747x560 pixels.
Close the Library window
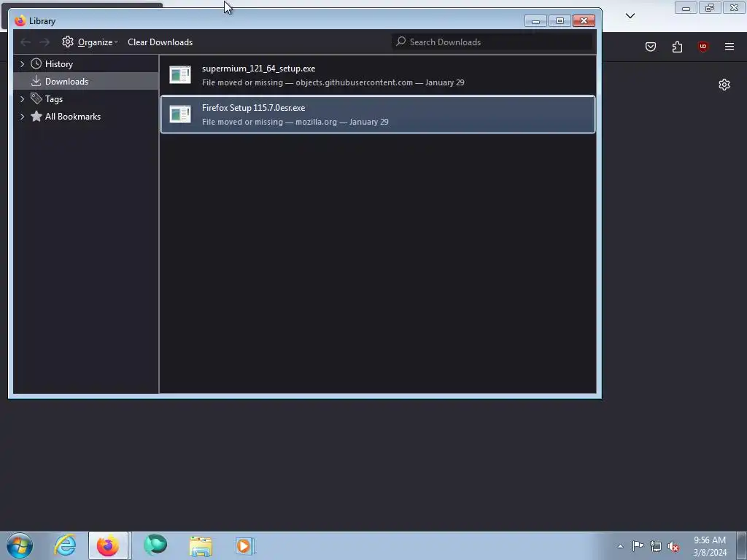coord(584,21)
